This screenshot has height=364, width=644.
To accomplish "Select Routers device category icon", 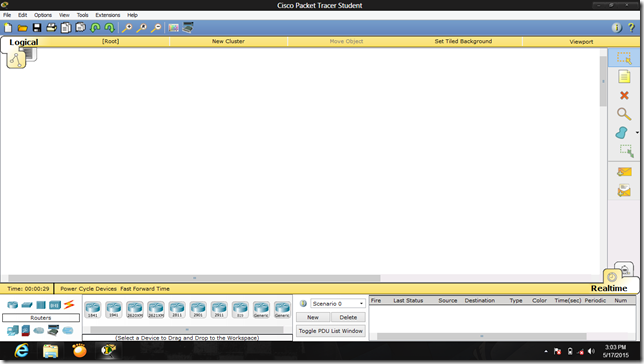I will [x=12, y=305].
